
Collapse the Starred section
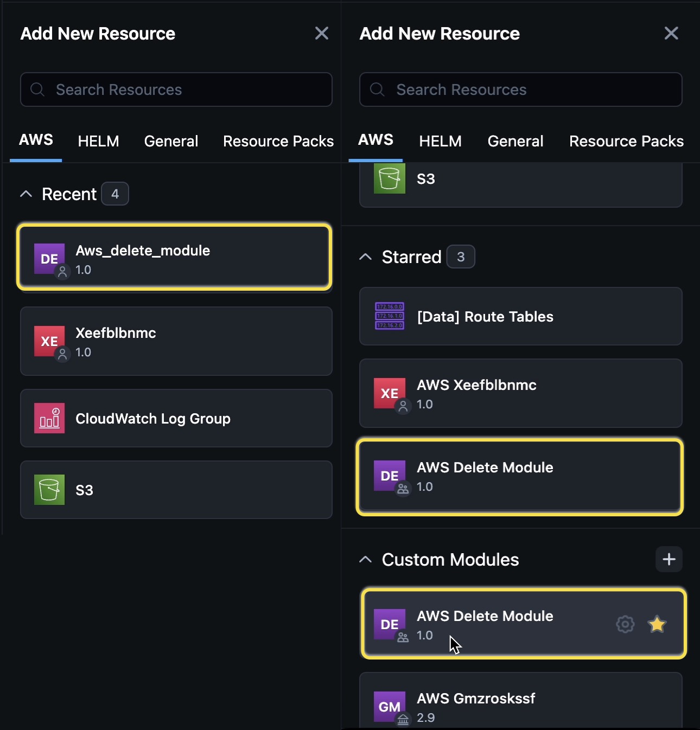pyautogui.click(x=366, y=257)
